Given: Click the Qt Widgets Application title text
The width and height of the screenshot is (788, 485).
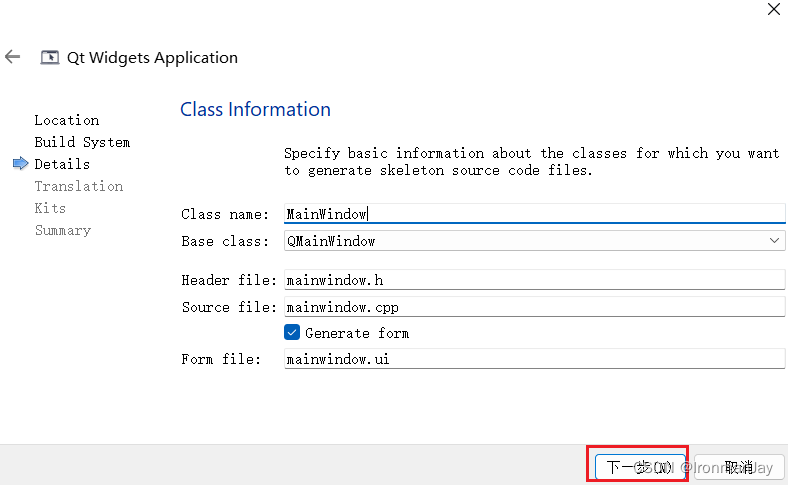Looking at the screenshot, I should coord(152,58).
